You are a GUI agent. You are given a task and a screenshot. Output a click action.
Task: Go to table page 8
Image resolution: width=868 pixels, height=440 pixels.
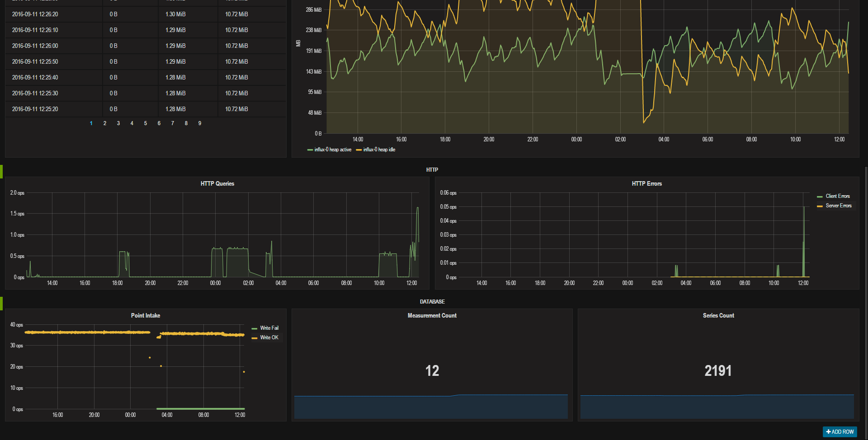tap(186, 123)
